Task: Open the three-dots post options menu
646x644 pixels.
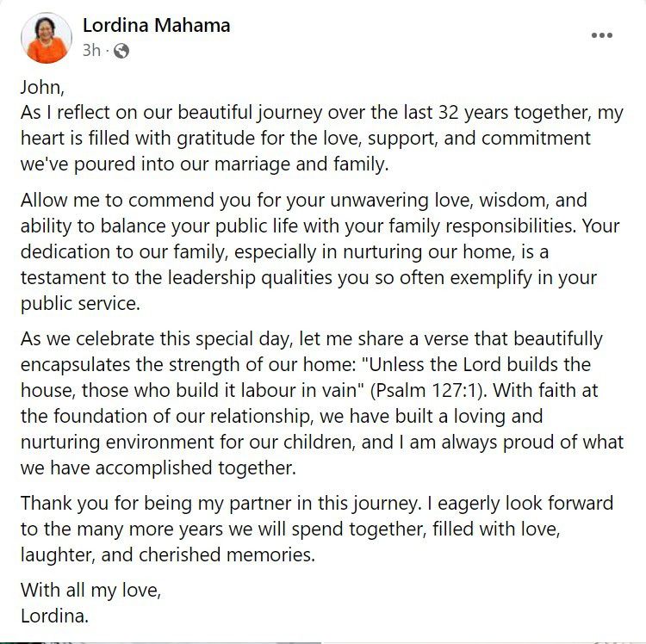Action: click(601, 35)
